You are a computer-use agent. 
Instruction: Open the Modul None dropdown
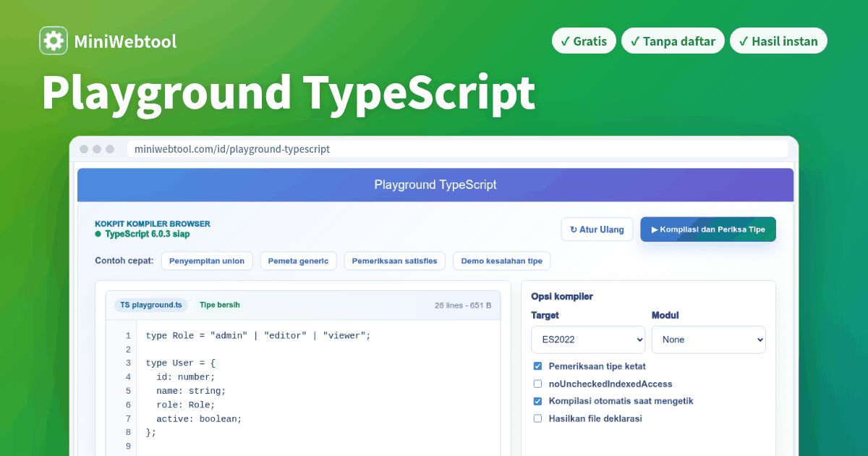(x=709, y=339)
